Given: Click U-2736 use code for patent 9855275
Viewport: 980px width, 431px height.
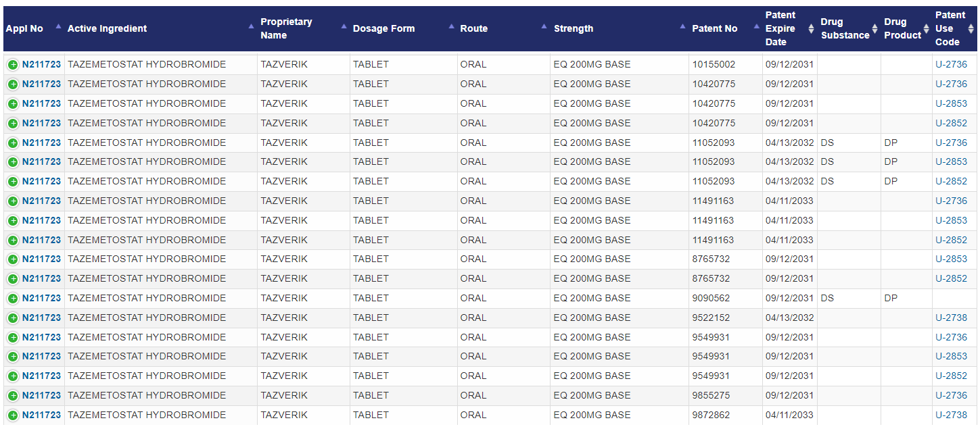Looking at the screenshot, I should click(x=951, y=395).
